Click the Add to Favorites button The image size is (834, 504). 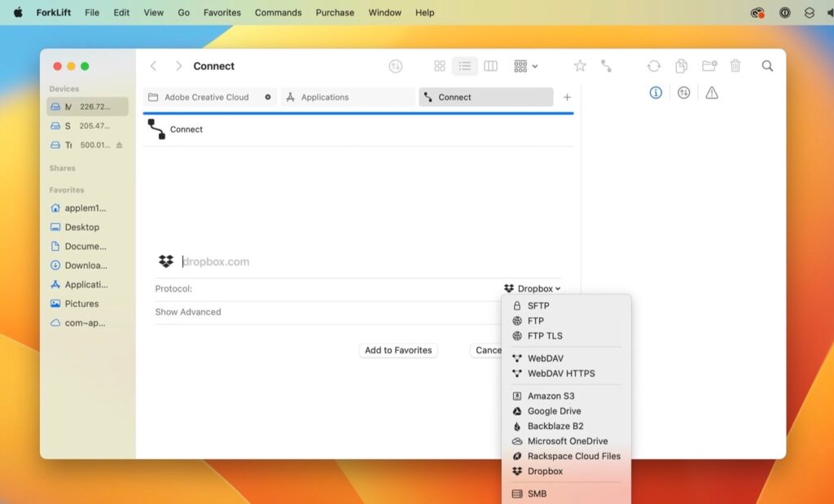click(398, 350)
